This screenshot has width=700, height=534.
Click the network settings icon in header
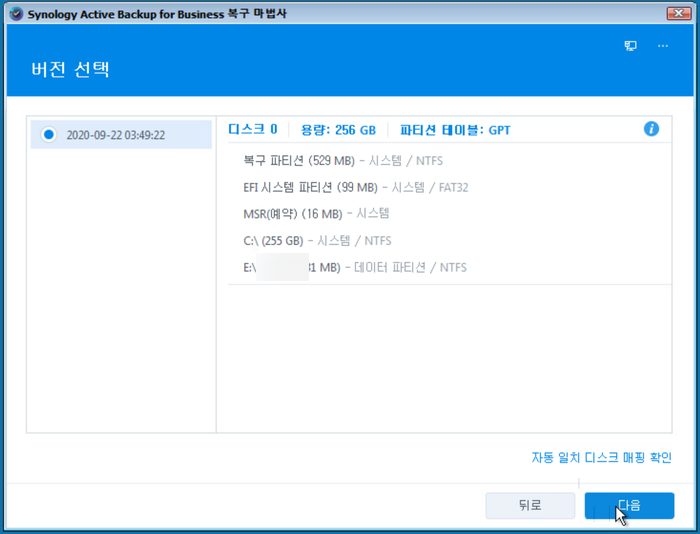[x=630, y=46]
